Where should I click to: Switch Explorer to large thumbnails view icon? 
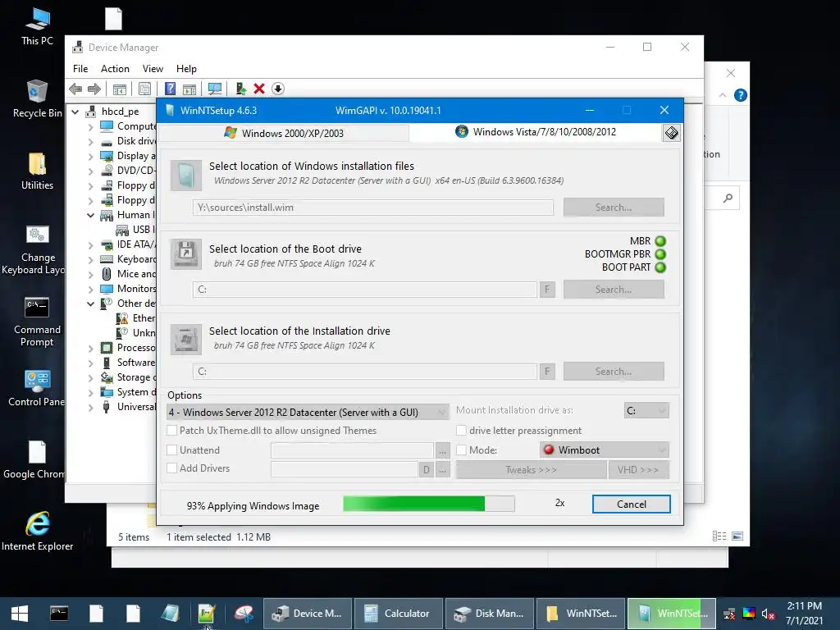pos(737,536)
